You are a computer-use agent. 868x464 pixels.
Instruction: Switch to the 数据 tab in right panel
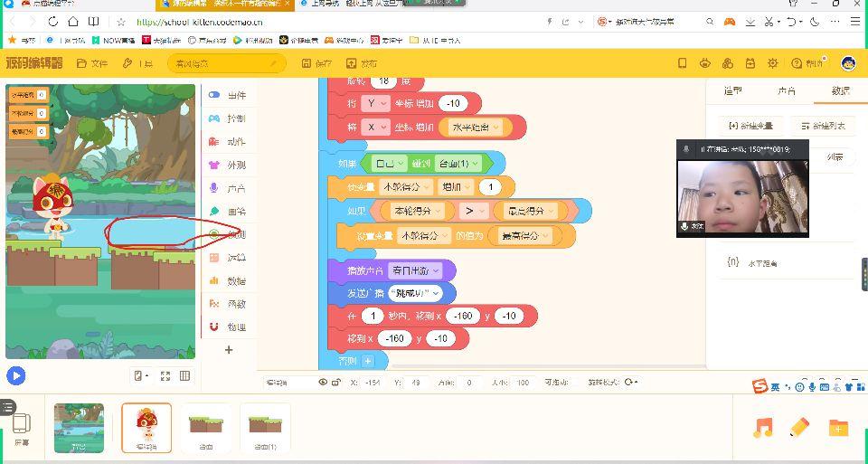[840, 90]
